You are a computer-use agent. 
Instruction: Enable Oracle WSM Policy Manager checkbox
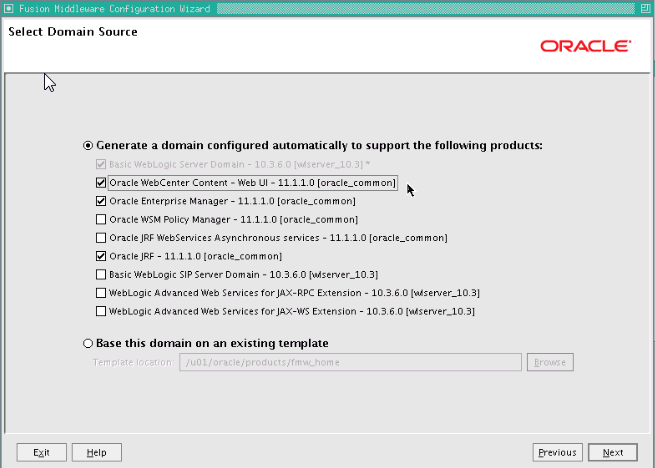pyautogui.click(x=101, y=219)
